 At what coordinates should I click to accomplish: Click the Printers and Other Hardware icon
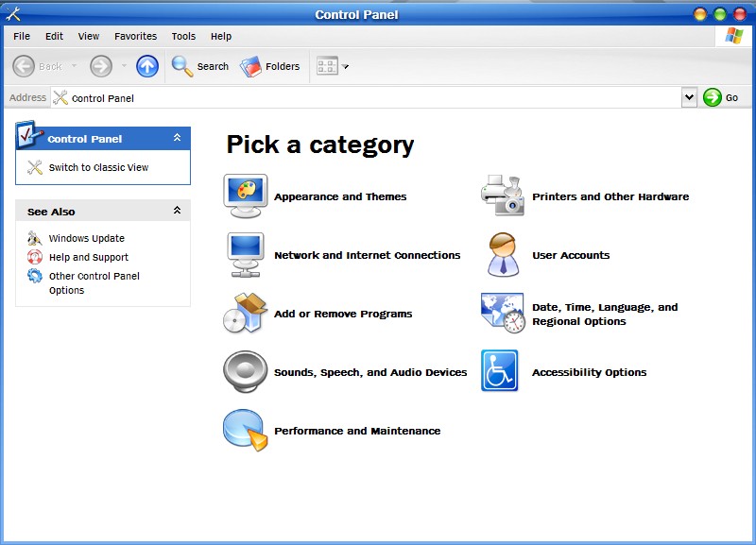pyautogui.click(x=503, y=196)
